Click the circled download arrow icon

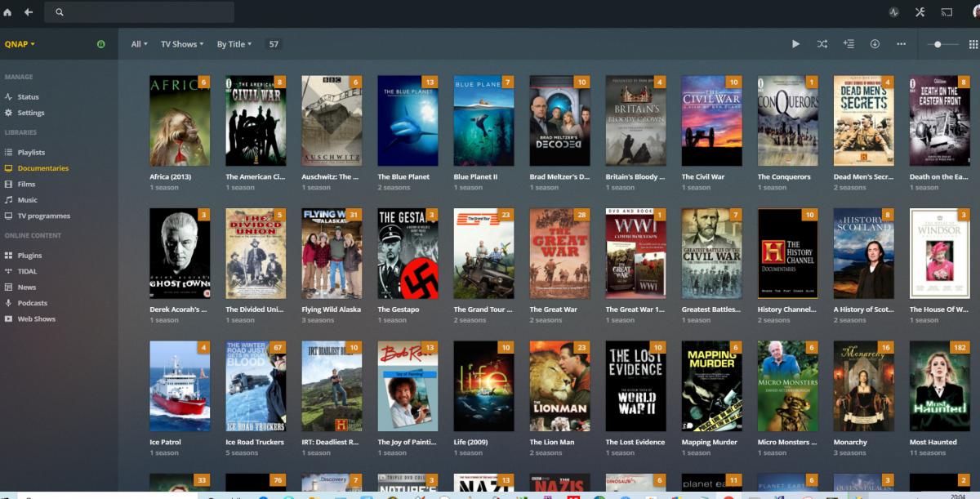(875, 44)
